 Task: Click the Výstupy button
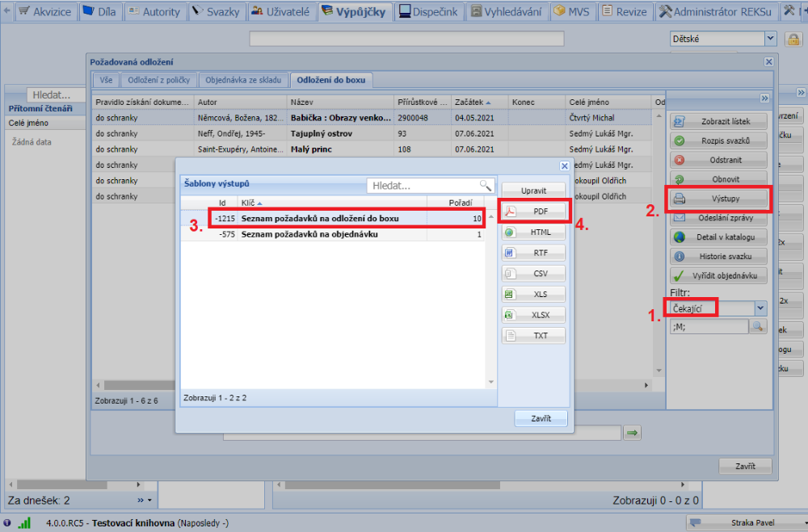(x=718, y=198)
